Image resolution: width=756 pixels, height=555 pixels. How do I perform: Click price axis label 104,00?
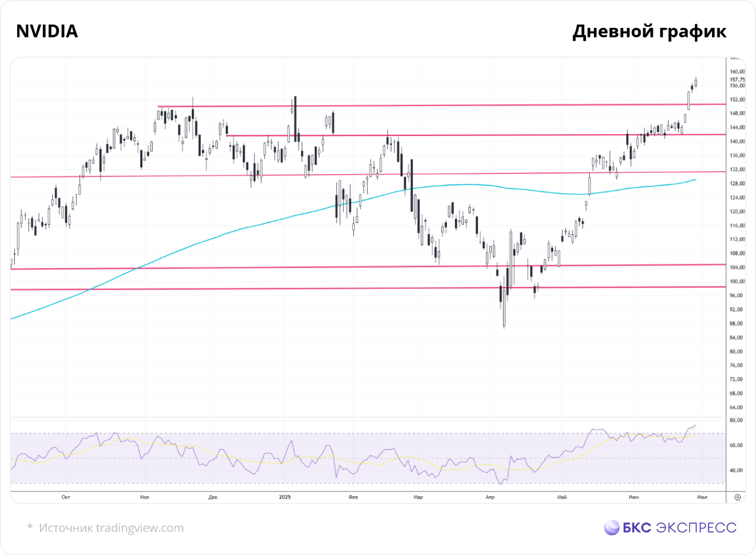737,267
